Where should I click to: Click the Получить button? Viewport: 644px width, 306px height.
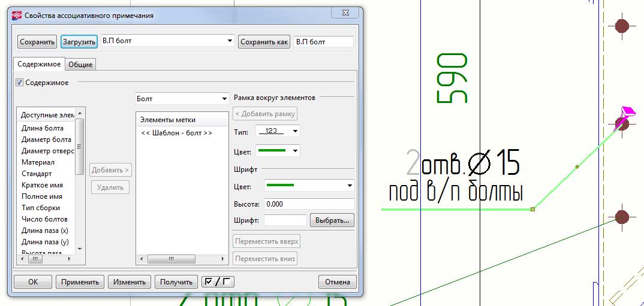coord(176,282)
